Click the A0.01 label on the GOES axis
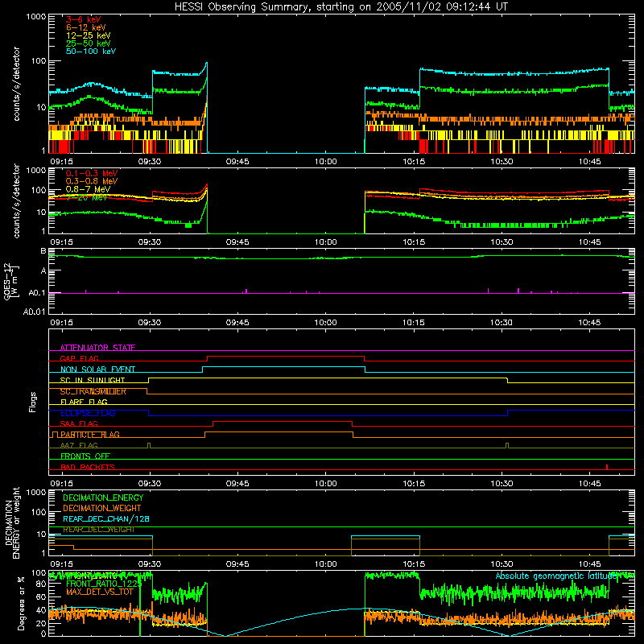644x644 pixels. tap(34, 312)
